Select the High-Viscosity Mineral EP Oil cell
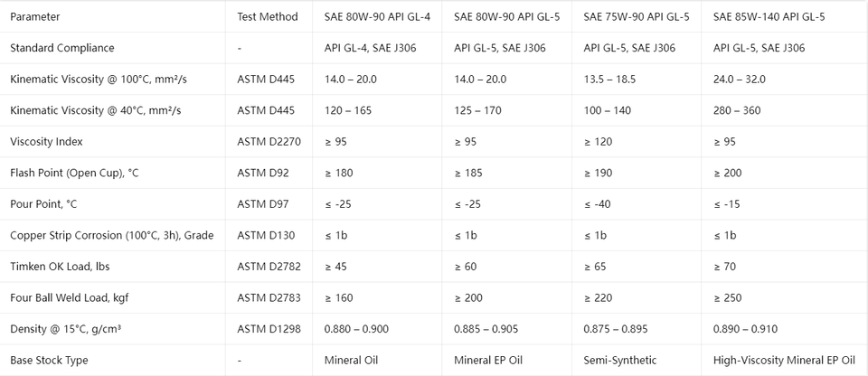The image size is (868, 376). 785,361
